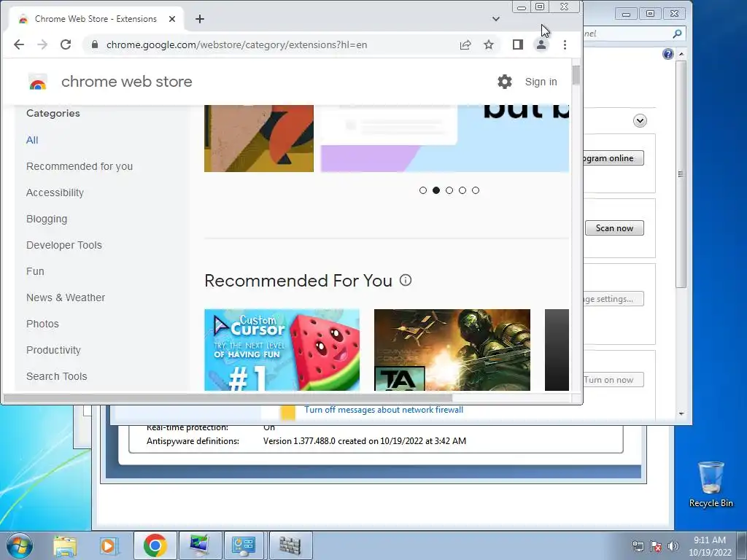The width and height of the screenshot is (747, 560).
Task: Click the Chrome forward arrow
Action: 42,44
